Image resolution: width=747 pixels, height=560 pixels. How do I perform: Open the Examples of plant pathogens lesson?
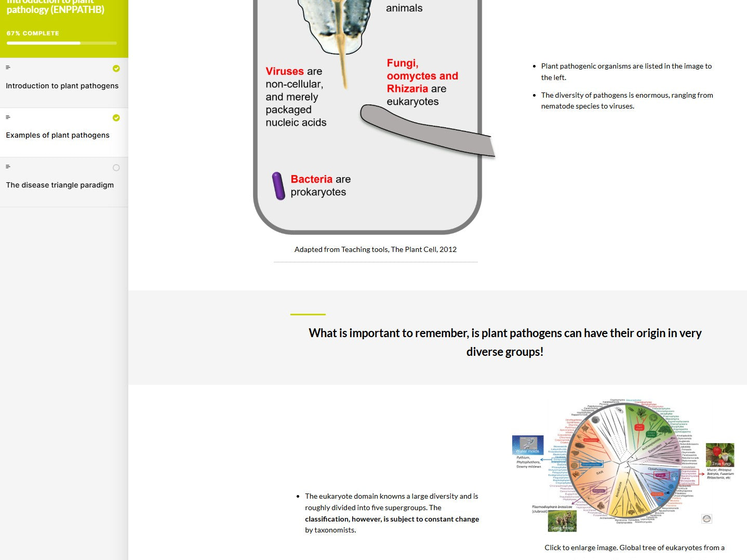(58, 135)
